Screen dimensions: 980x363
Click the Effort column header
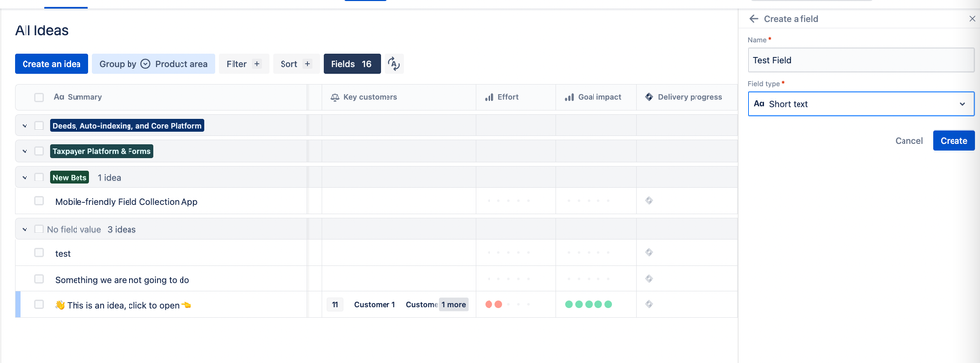pos(516,97)
